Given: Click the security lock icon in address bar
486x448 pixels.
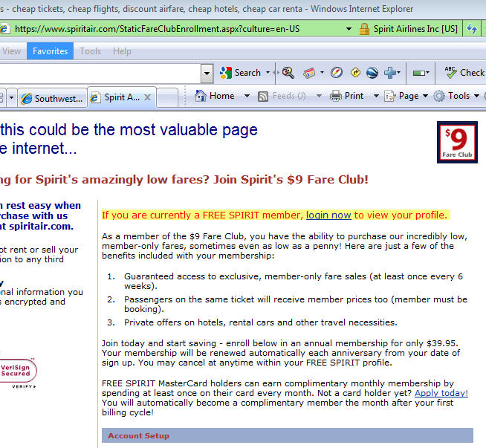Looking at the screenshot, I should 364,29.
